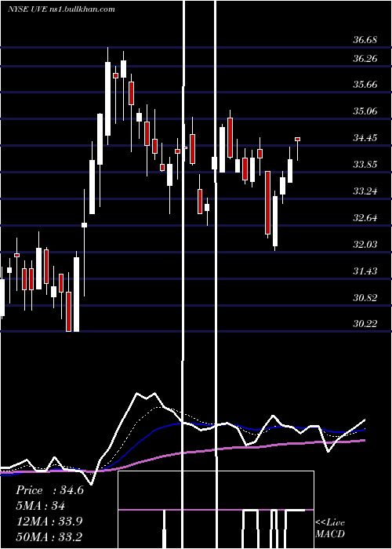This screenshot has height=549, width=392.
Task: Click the 34.45 price level label
Action: [365, 138]
